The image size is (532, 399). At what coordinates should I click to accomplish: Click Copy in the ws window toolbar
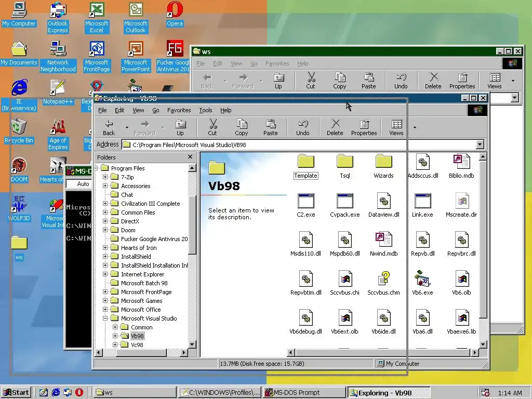point(340,81)
